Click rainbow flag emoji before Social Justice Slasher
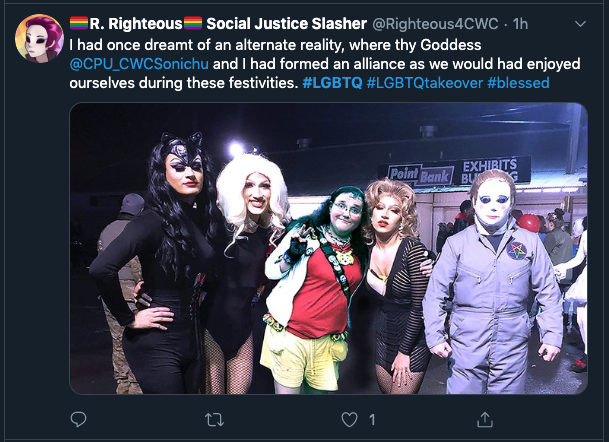The image size is (609, 442). [193, 23]
